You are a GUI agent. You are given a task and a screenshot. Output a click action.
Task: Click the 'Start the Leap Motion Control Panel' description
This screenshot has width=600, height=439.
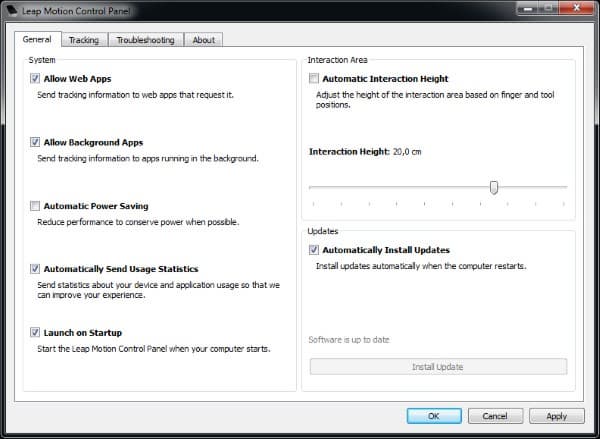[x=154, y=349]
